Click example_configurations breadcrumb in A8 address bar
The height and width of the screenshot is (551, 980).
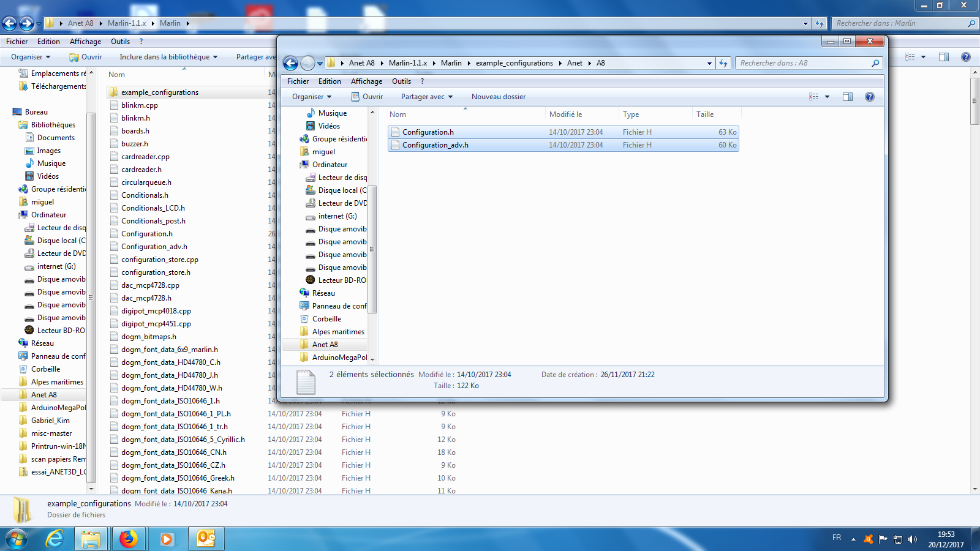[x=514, y=63]
